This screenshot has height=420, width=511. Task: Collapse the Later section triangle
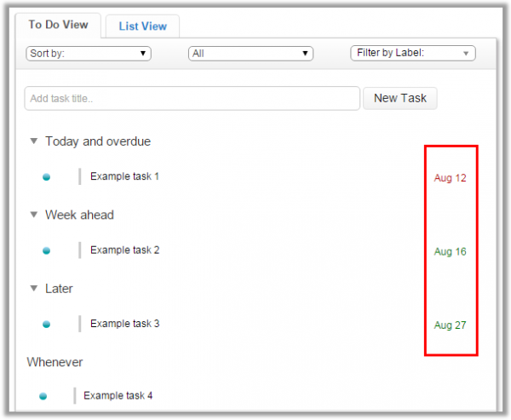pyautogui.click(x=34, y=288)
